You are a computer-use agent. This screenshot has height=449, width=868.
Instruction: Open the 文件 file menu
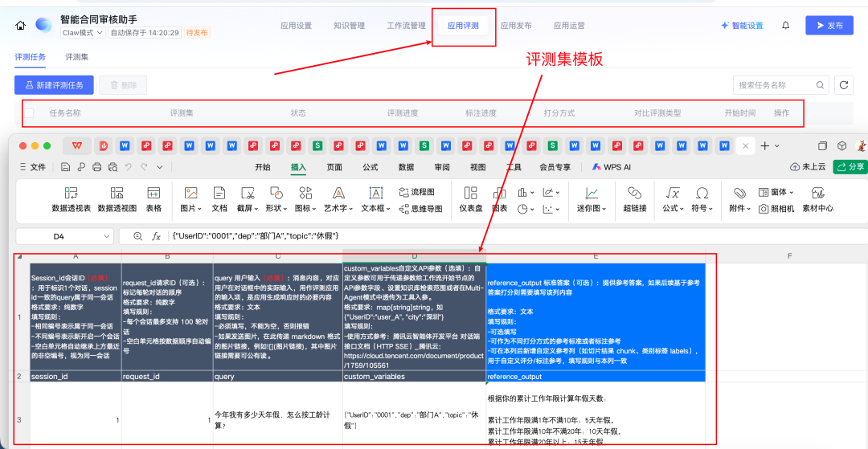33,167
